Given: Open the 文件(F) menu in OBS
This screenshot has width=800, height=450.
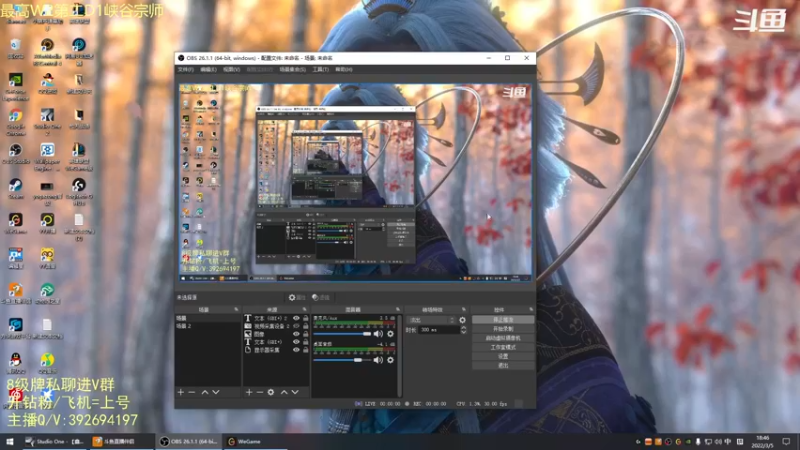Looking at the screenshot, I should (x=185, y=69).
